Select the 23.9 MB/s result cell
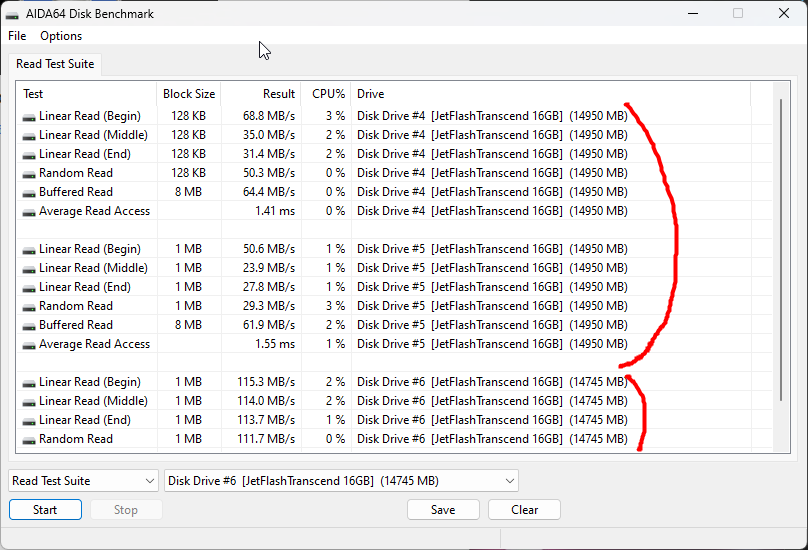Viewport: 808px width, 550px height. (x=268, y=268)
